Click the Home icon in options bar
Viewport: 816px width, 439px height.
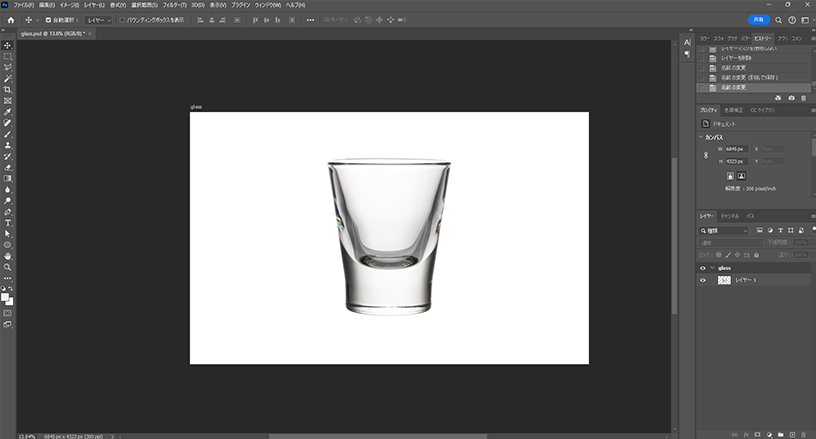tap(10, 19)
